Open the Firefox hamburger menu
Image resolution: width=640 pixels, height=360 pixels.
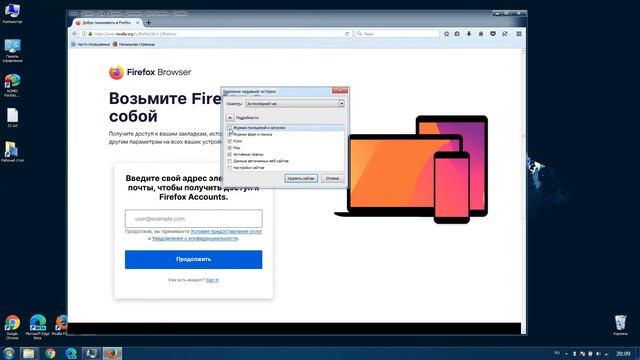point(519,34)
